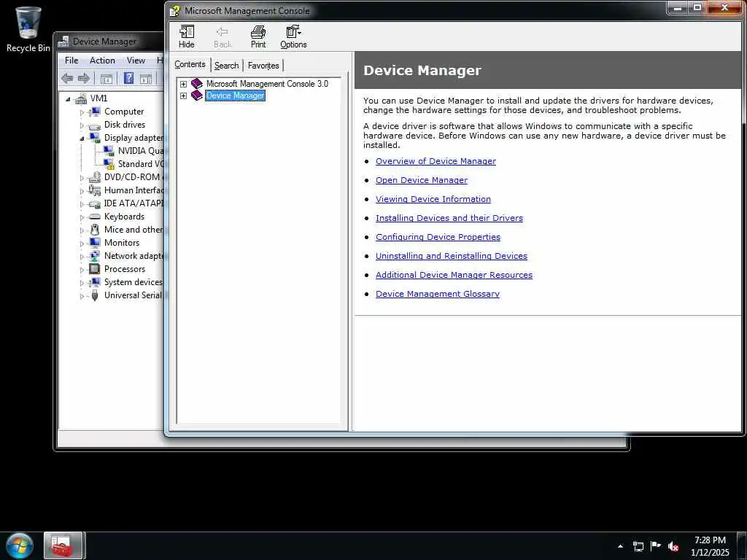Click the action pane toolbar icon after Help
This screenshot has height=560, width=747.
point(146,79)
